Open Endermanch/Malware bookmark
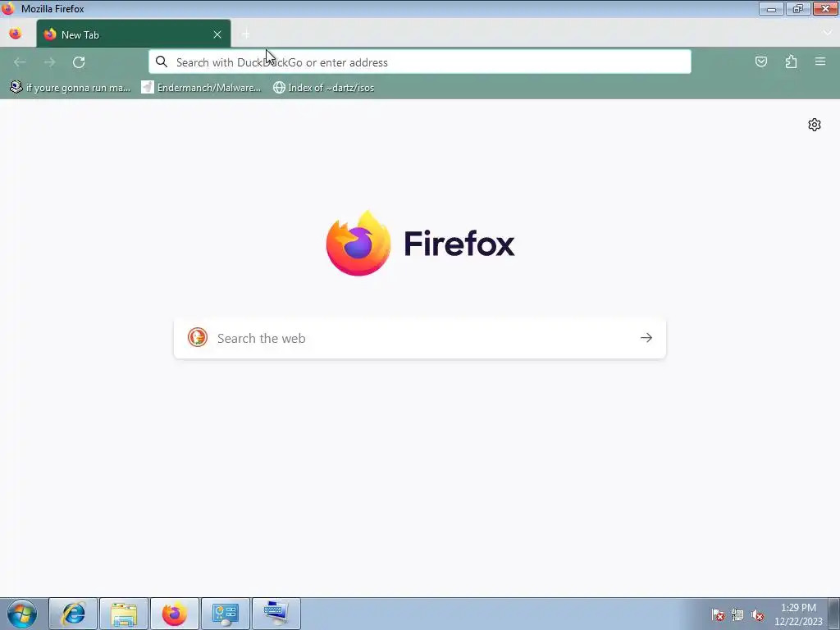This screenshot has width=840, height=630. click(x=201, y=87)
